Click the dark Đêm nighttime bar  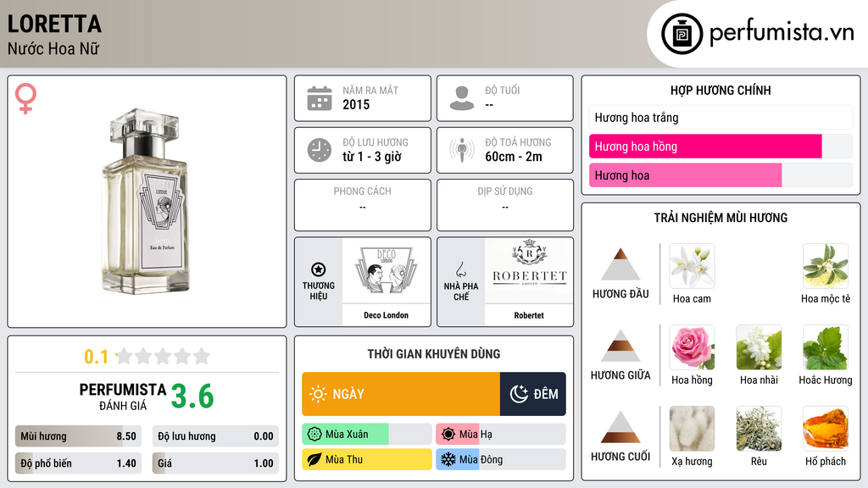[x=533, y=394]
